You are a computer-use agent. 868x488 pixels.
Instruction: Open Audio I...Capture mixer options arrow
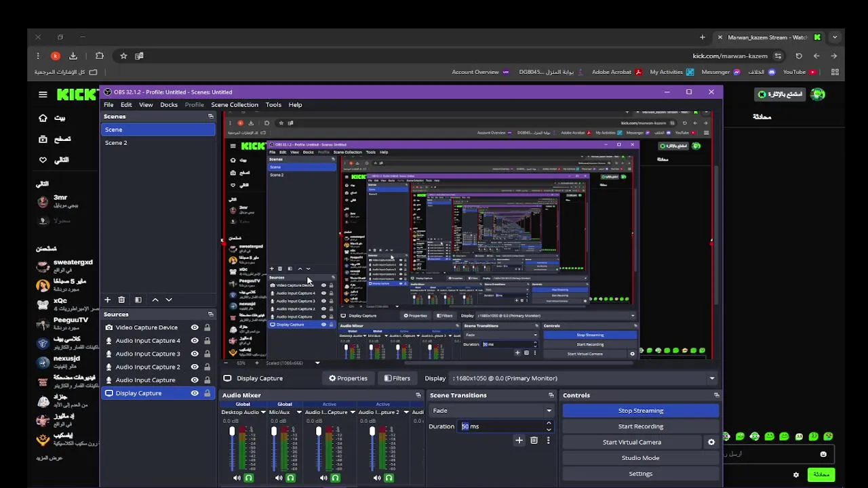click(x=353, y=412)
